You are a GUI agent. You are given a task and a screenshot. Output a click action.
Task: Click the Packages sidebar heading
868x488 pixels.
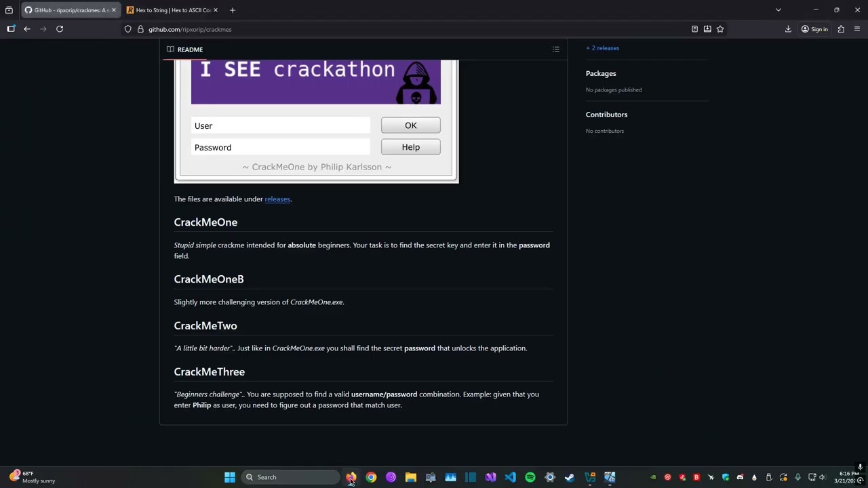(x=601, y=73)
